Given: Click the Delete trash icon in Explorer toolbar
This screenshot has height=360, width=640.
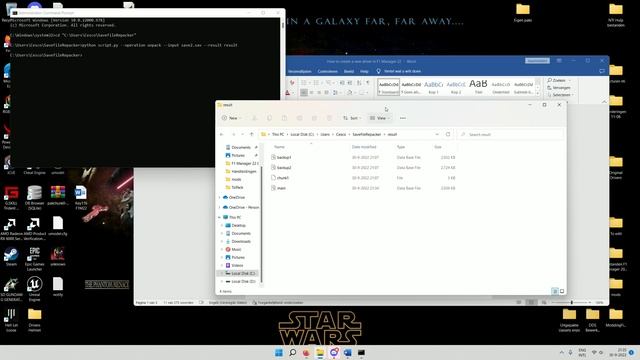Looking at the screenshot, I should 329,118.
